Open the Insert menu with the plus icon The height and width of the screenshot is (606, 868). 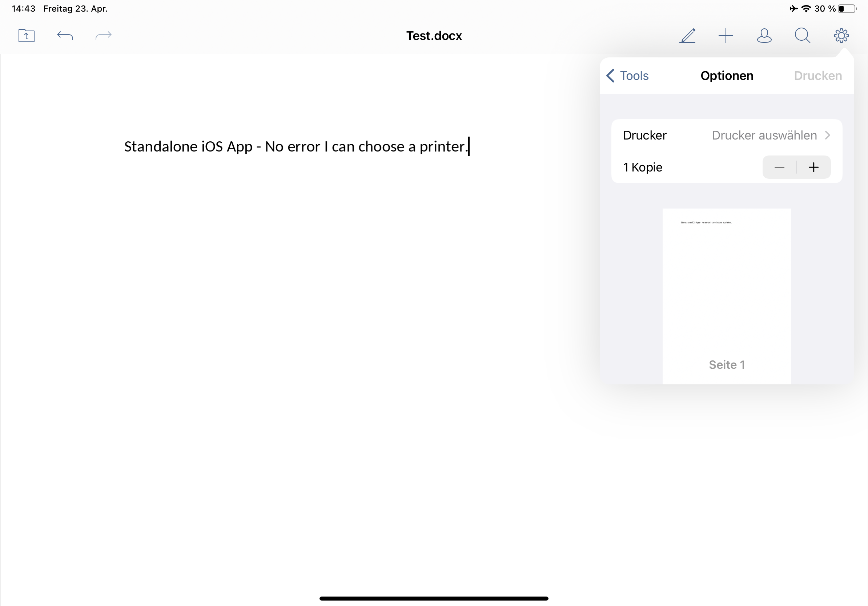tap(726, 36)
